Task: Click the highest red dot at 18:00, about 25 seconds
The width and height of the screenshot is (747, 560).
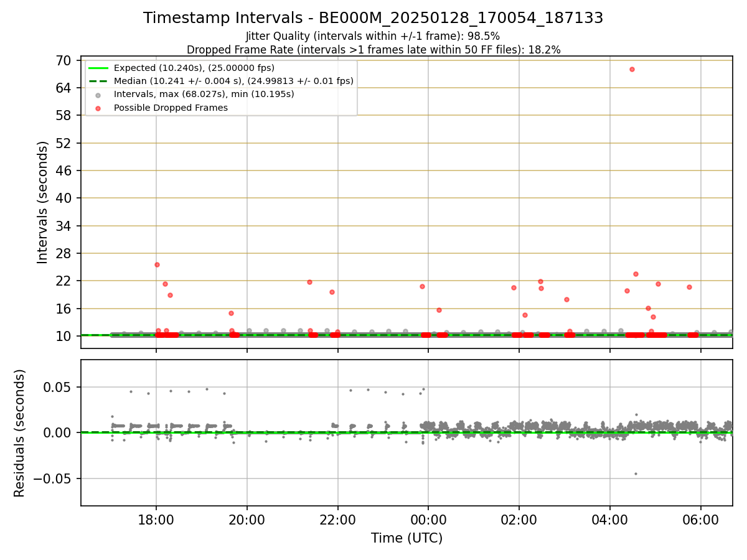Action: (157, 264)
